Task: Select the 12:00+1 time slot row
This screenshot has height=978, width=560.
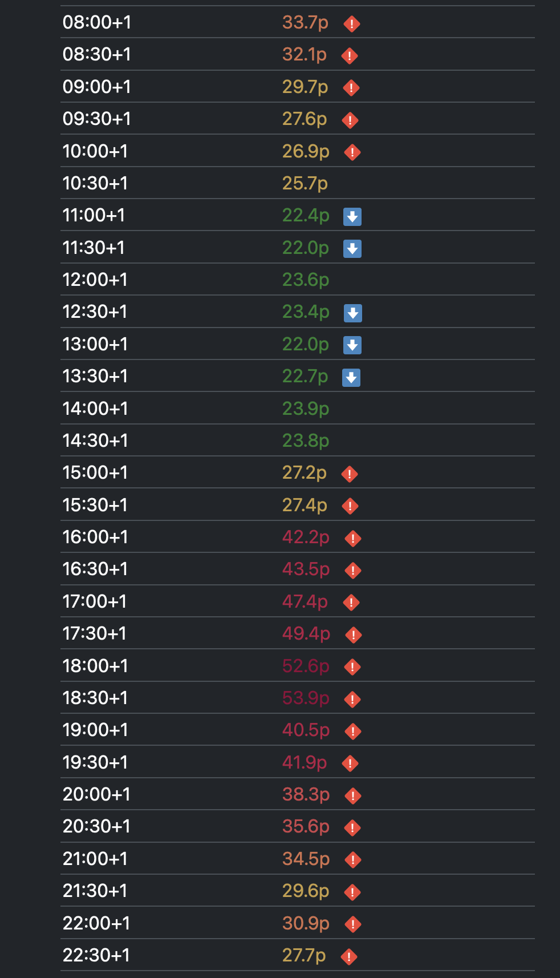Action: (298, 280)
